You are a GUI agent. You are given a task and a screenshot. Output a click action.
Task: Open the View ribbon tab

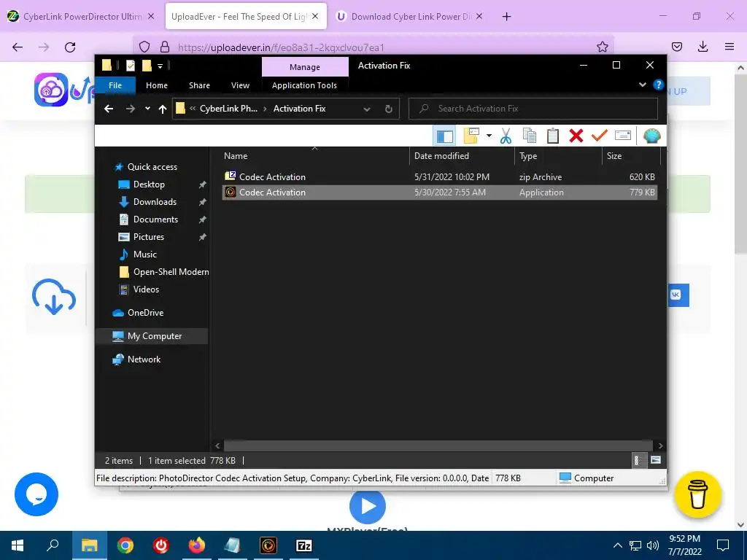click(240, 85)
